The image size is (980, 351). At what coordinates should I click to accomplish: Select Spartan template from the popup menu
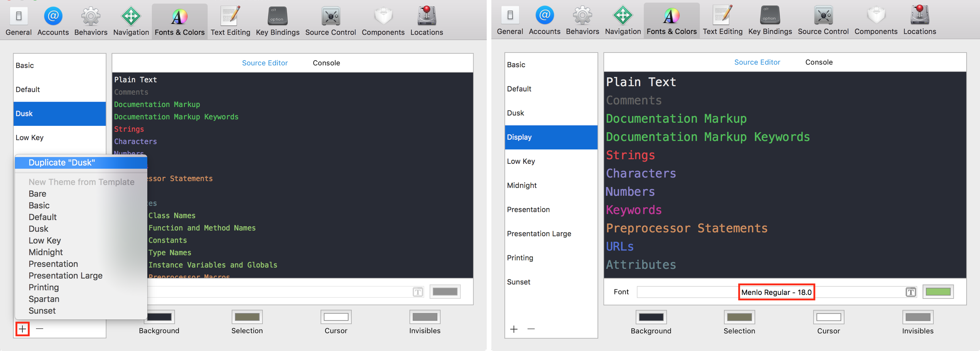click(x=44, y=299)
